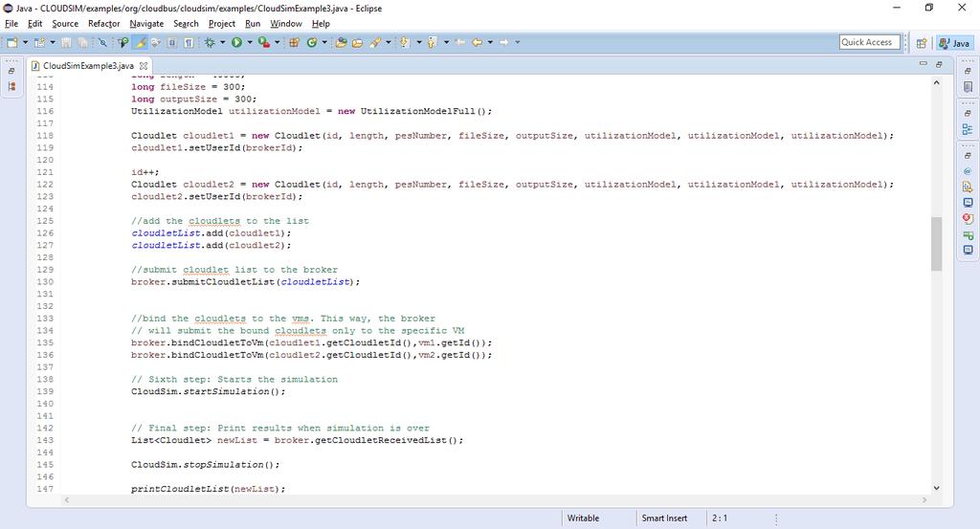Open the Debug configurations dropdown arrow
This screenshot has width=980, height=529.
click(x=222, y=42)
